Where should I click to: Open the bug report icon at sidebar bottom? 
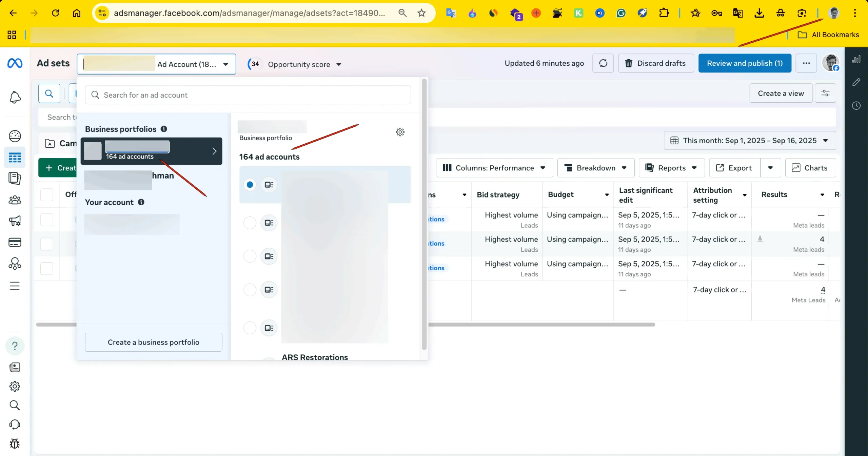(x=15, y=444)
